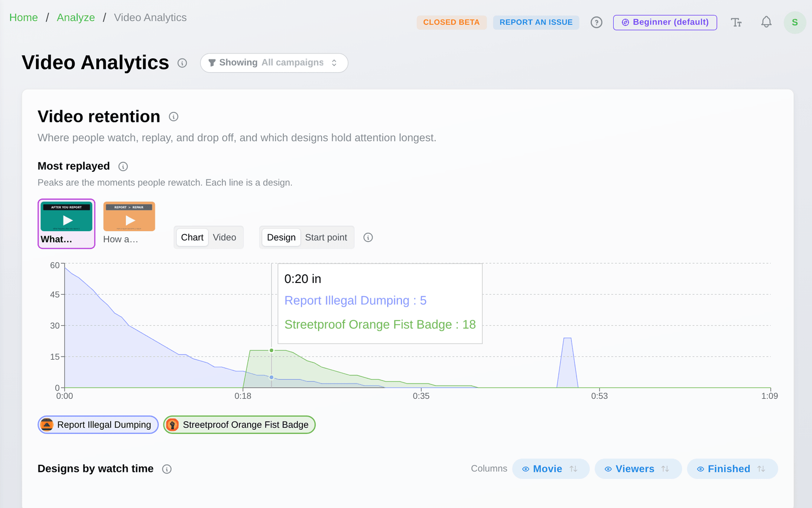Select the orange 'How a…' video thumbnail
The image size is (812, 508).
click(x=129, y=224)
